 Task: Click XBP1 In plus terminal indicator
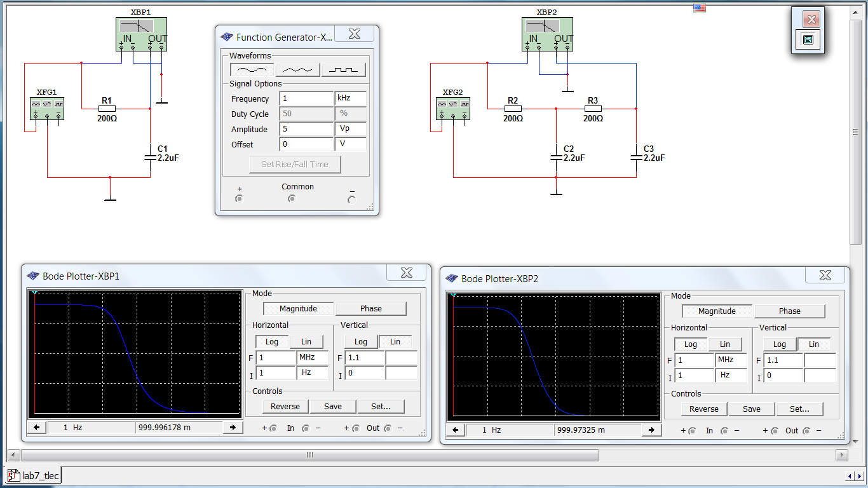(x=273, y=428)
